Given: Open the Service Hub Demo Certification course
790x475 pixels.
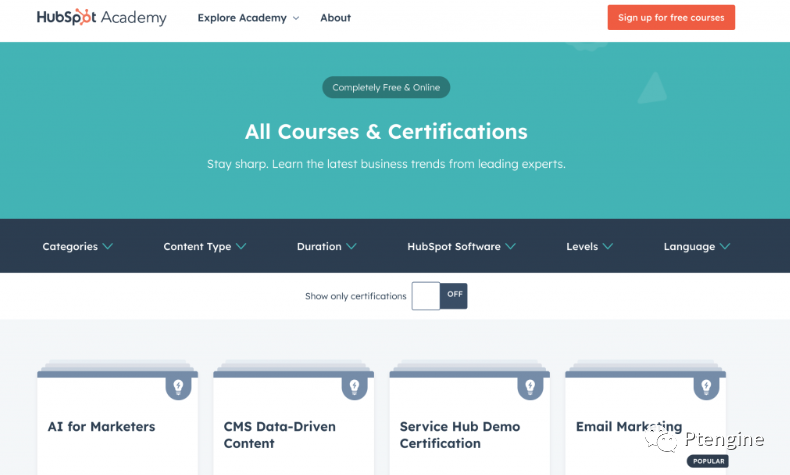Looking at the screenshot, I should (460, 435).
